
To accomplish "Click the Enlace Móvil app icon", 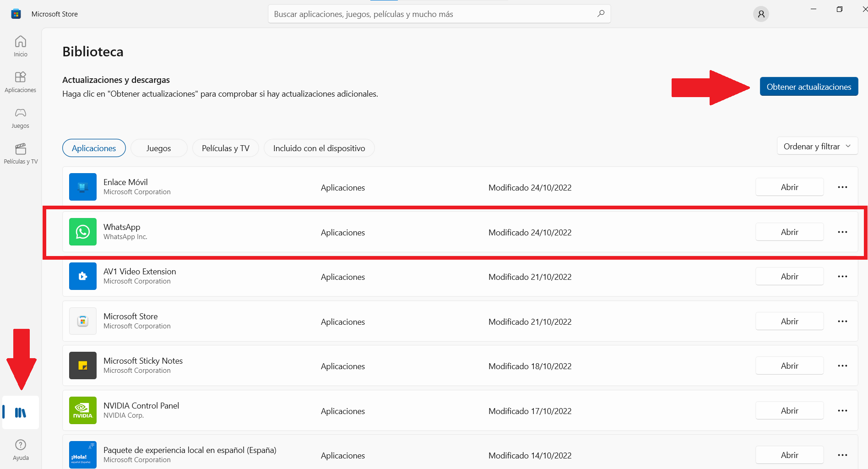I will [x=83, y=187].
